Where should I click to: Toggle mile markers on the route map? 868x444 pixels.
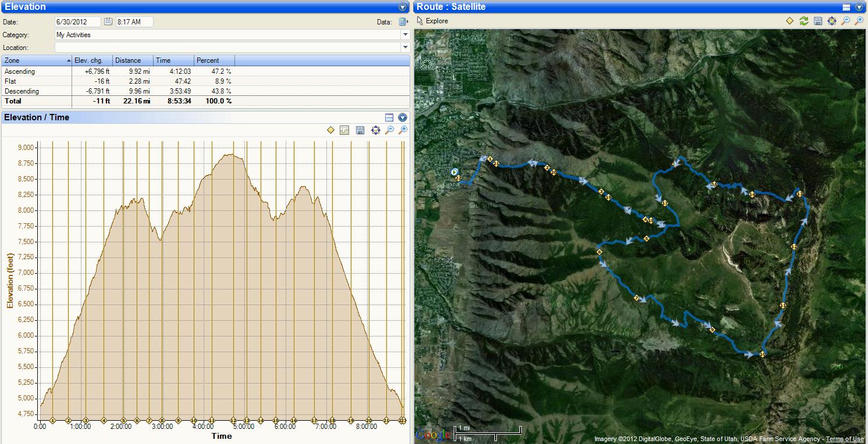coord(789,21)
